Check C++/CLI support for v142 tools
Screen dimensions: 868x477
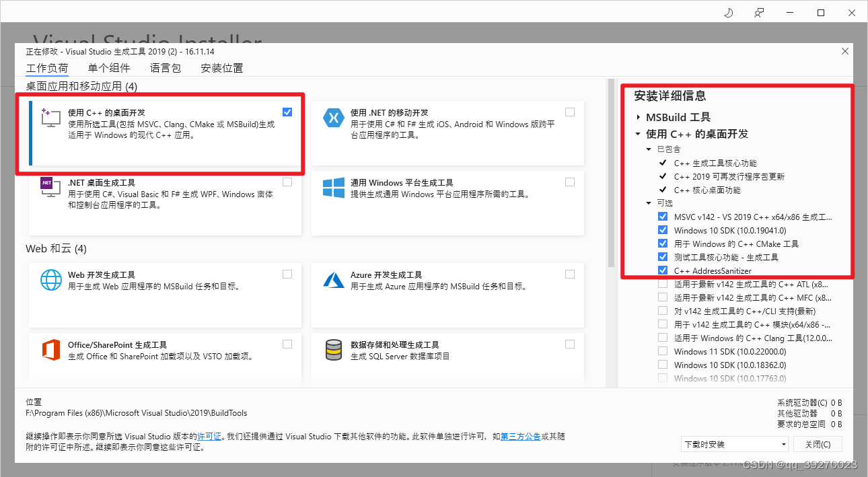point(663,311)
